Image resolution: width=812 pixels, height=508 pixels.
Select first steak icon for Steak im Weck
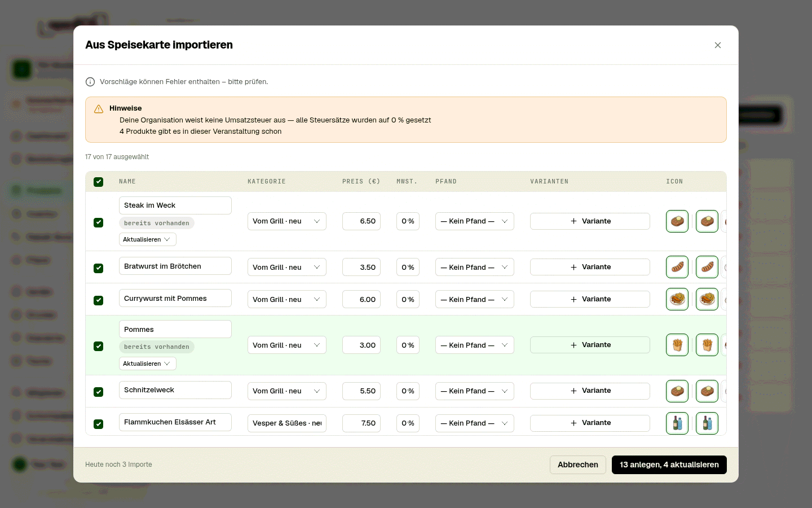click(677, 221)
